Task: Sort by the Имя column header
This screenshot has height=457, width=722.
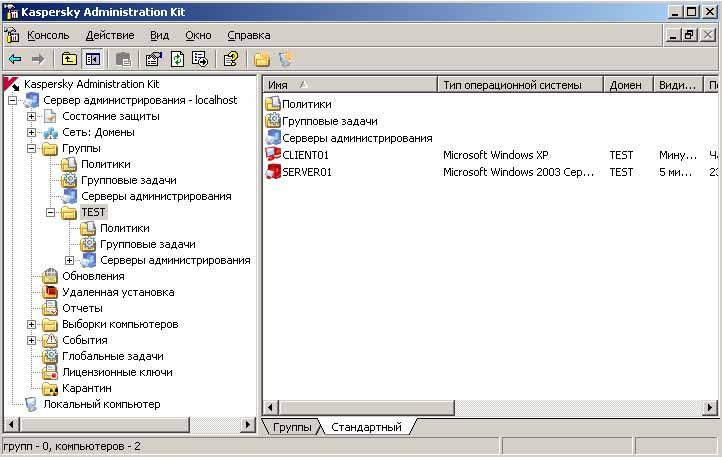Action: [x=350, y=85]
